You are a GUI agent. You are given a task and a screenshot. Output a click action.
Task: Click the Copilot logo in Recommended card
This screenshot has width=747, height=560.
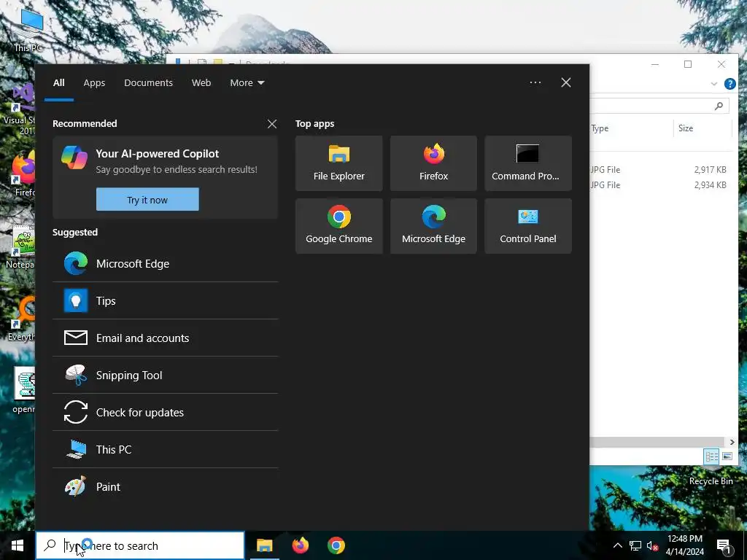click(74, 158)
